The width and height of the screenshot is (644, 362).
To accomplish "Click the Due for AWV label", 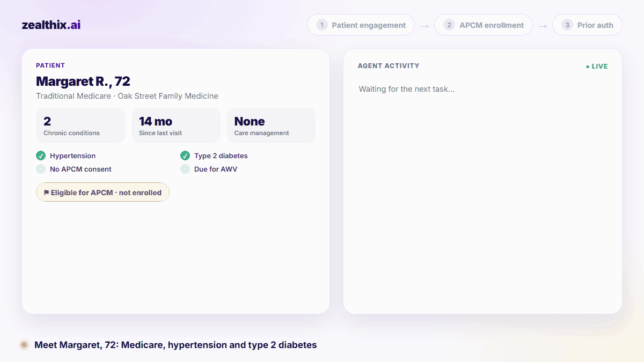I will pyautogui.click(x=216, y=169).
